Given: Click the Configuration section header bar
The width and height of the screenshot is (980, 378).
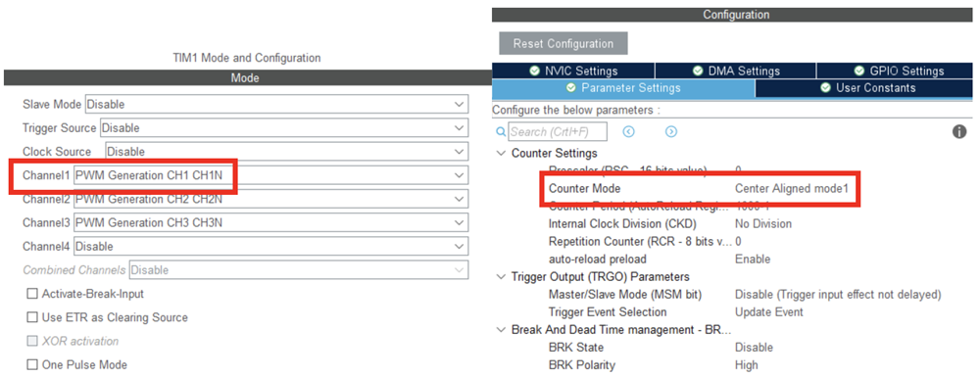Looking at the screenshot, I should click(732, 15).
